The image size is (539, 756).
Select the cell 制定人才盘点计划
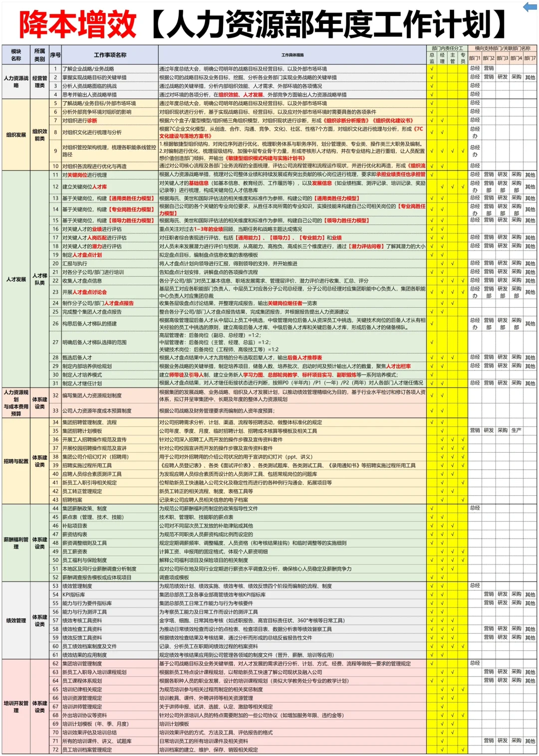(110, 255)
